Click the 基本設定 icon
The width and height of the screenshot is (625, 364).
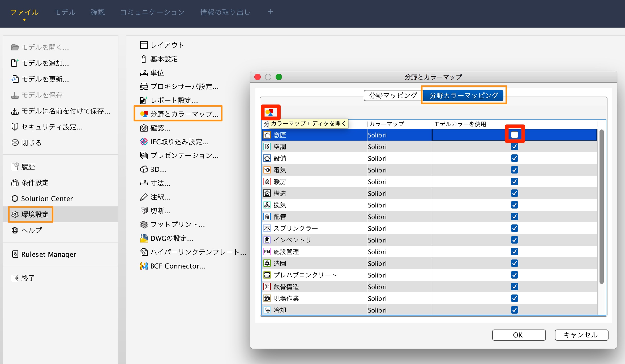click(x=144, y=59)
